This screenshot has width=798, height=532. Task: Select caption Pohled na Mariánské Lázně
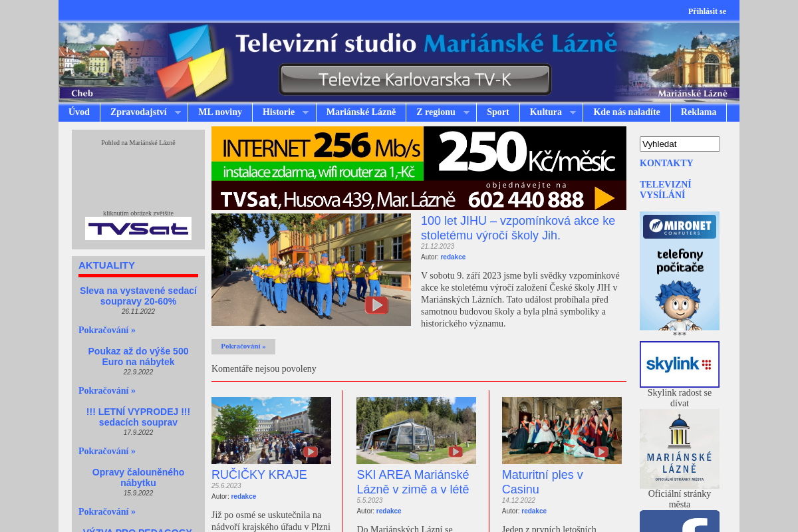tap(138, 142)
